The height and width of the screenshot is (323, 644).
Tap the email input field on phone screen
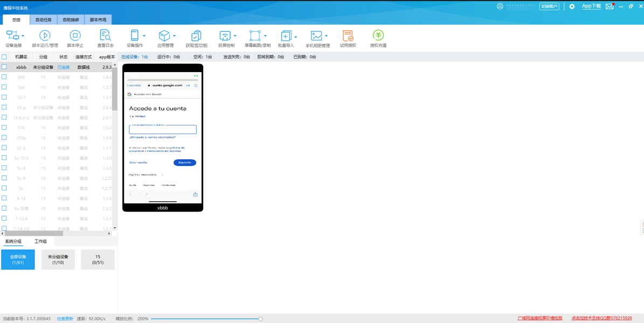tap(163, 129)
